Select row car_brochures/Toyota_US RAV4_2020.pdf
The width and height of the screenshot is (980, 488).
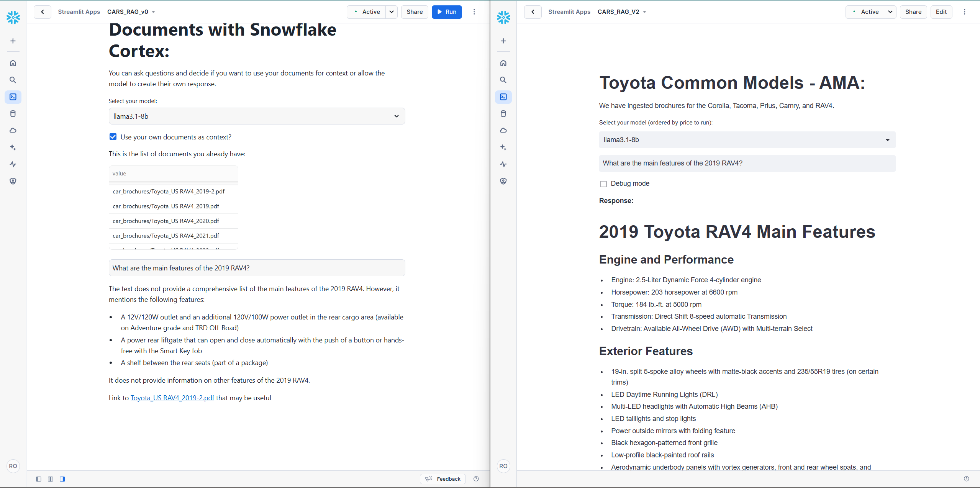point(174,221)
